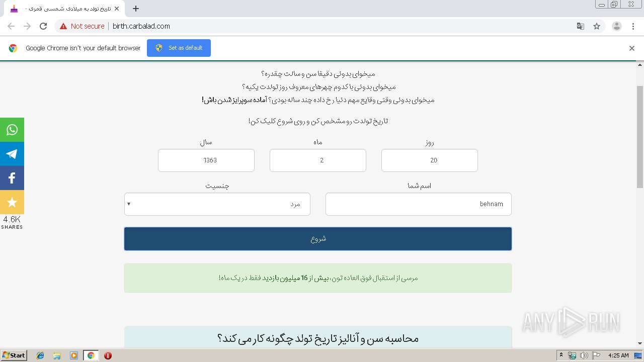Share via the Telegram sidebar icon
The image size is (644, 362).
tap(12, 154)
